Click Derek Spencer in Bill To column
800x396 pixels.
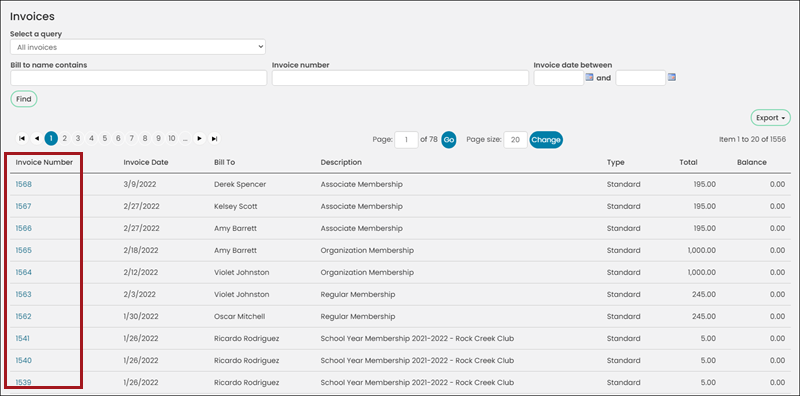(x=240, y=184)
